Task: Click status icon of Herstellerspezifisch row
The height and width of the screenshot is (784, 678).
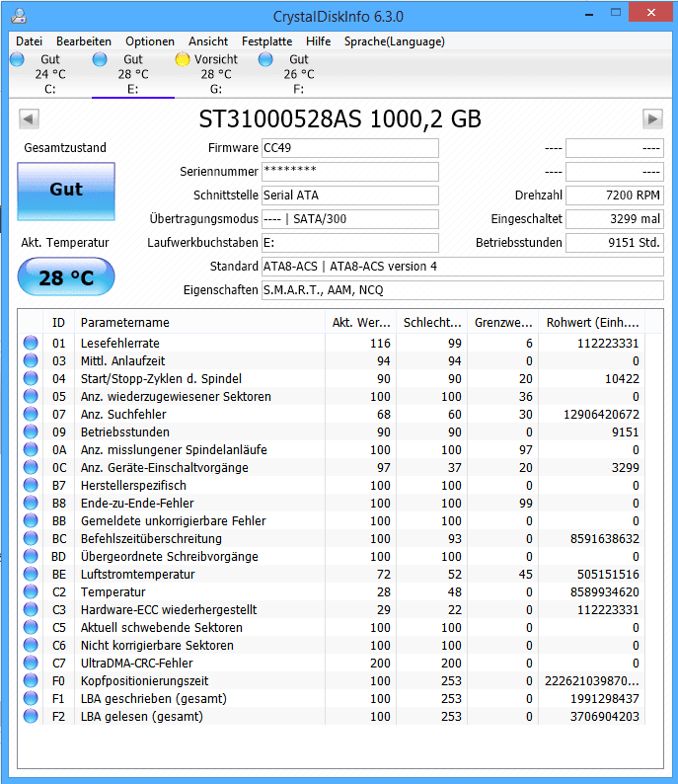Action: point(31,485)
